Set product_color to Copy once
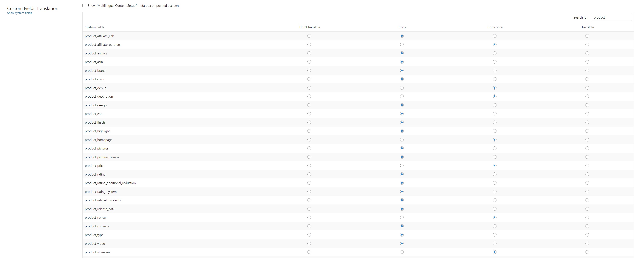This screenshot has height=258, width=644. [494, 79]
